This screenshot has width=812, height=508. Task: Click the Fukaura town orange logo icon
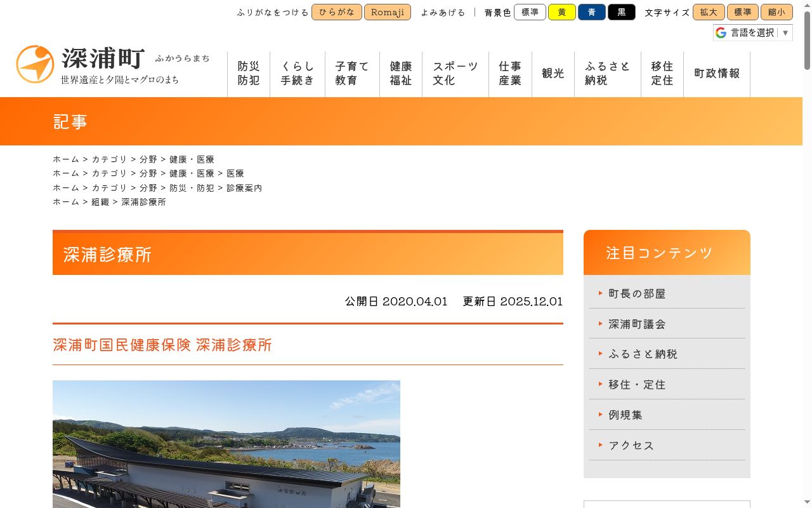(35, 64)
